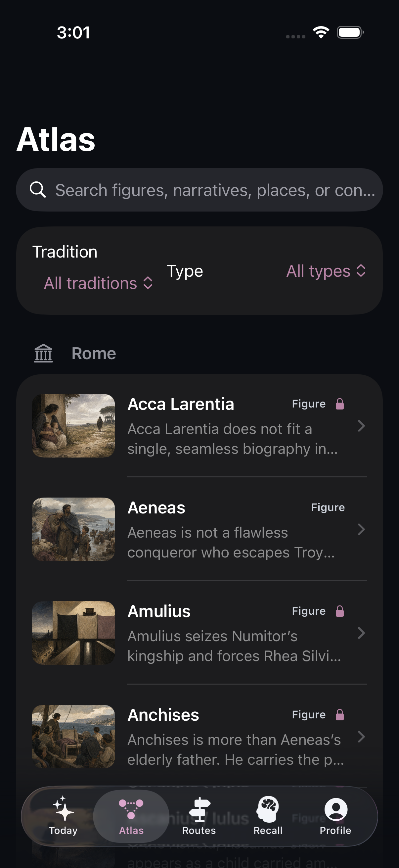Screen dimensions: 399x868
Task: Tap the Aeneas thumbnail image
Action: 73,529
